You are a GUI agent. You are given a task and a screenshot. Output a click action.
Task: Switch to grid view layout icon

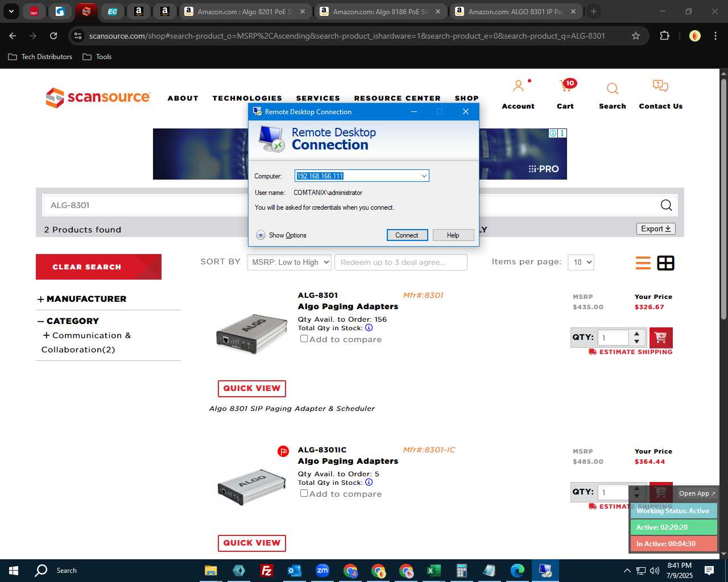[665, 263]
